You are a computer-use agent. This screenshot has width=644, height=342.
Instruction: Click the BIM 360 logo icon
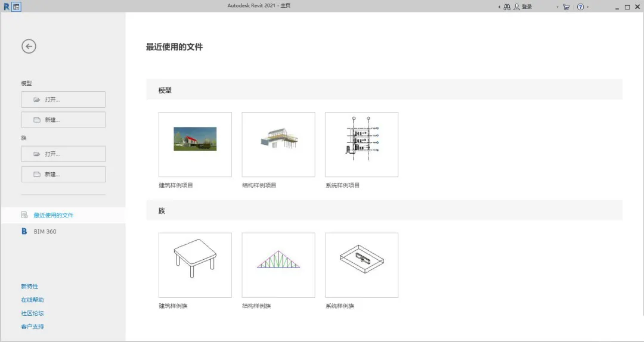(x=24, y=231)
